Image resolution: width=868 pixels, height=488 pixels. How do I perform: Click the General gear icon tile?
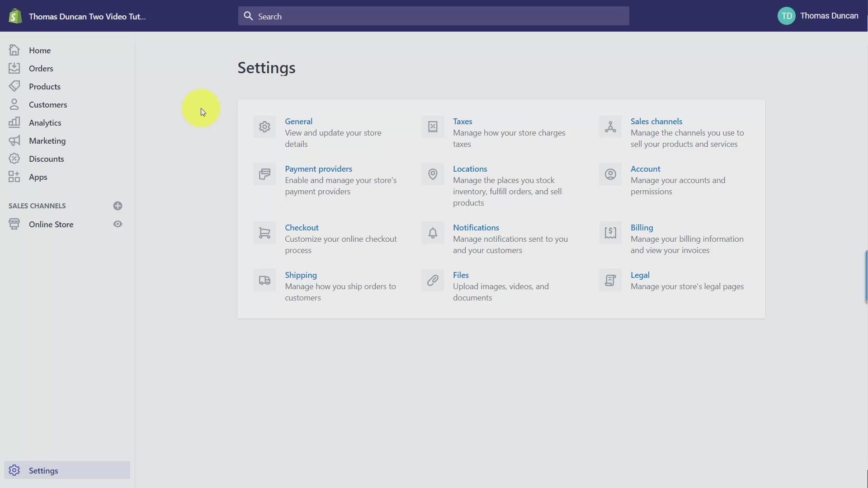click(264, 127)
